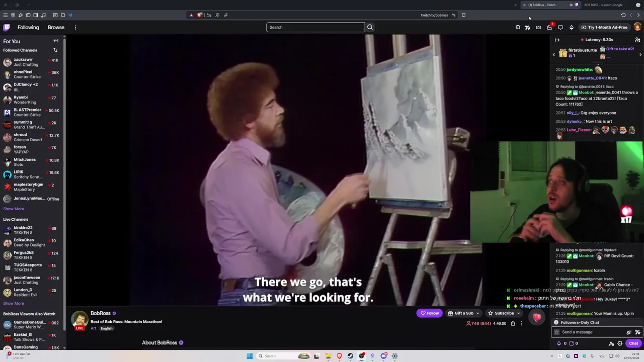Image resolution: width=644 pixels, height=362 pixels.
Task: Open the Art category link
Action: (93, 328)
